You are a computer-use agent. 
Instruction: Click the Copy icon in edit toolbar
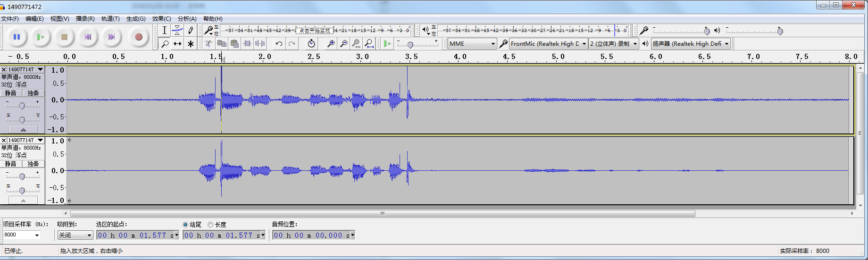click(x=221, y=44)
